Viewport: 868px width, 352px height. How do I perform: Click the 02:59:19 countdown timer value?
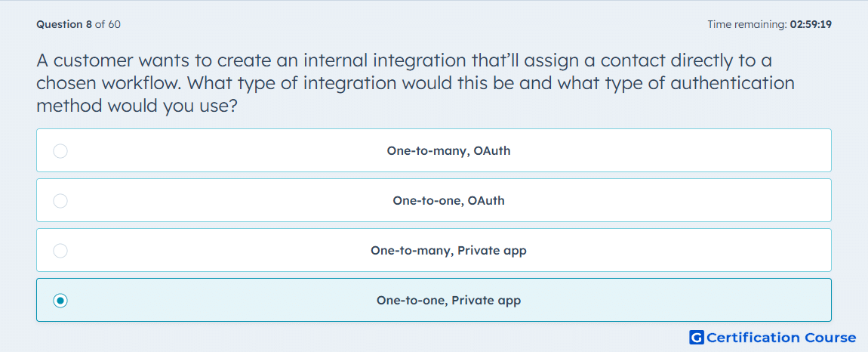tap(811, 24)
